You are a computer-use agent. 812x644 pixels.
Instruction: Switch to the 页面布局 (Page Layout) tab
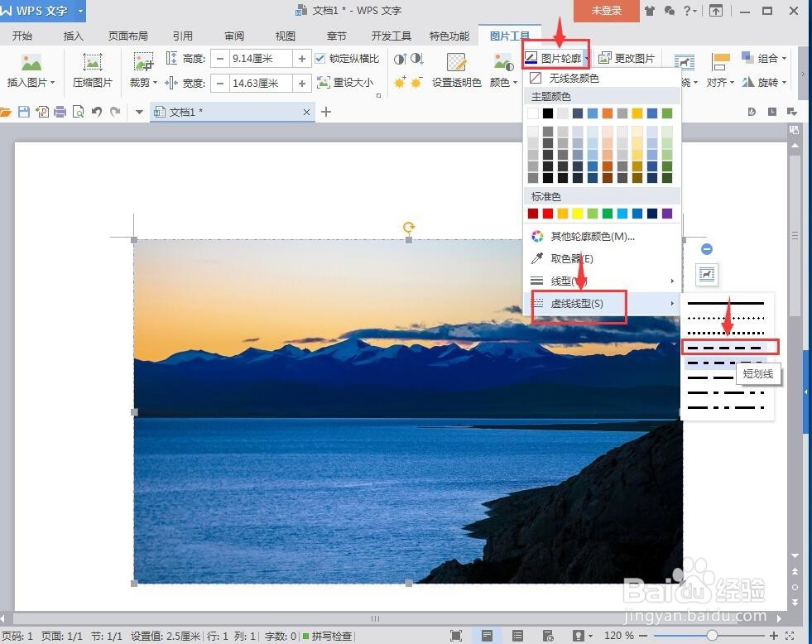(128, 36)
